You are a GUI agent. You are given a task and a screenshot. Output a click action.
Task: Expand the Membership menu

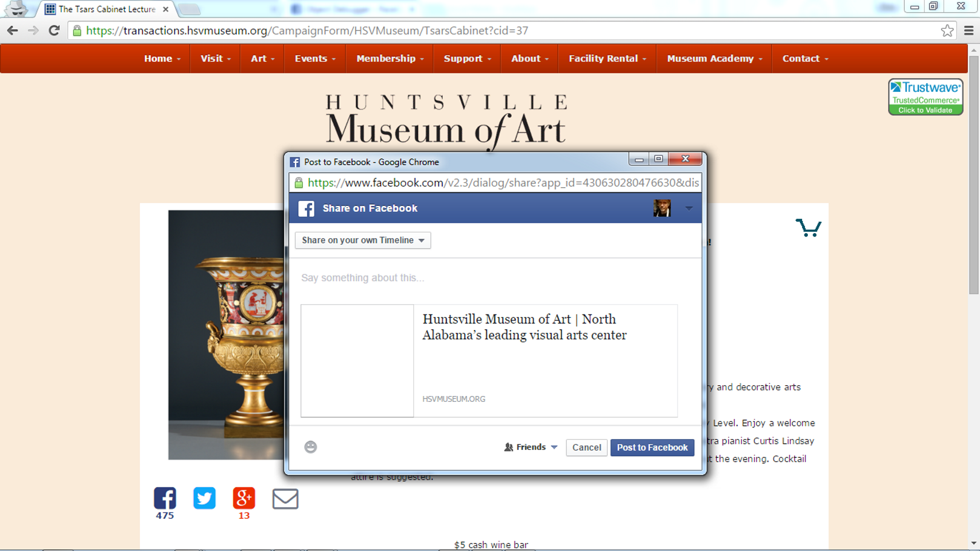click(x=390, y=59)
